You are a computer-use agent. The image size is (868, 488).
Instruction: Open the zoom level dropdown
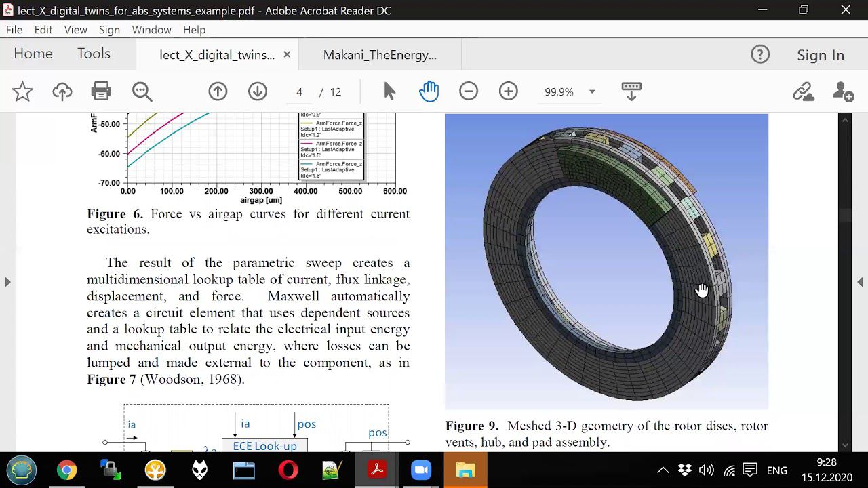[592, 91]
